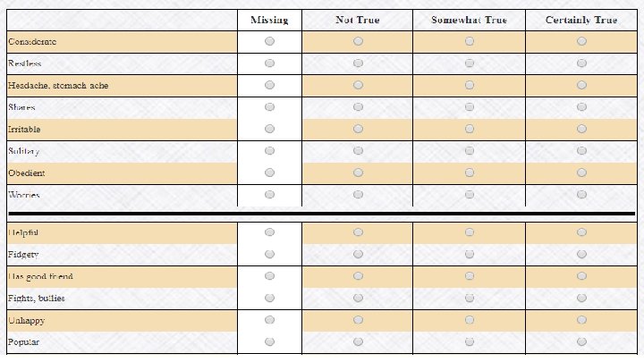Select Missing for Considerate row

pos(269,41)
